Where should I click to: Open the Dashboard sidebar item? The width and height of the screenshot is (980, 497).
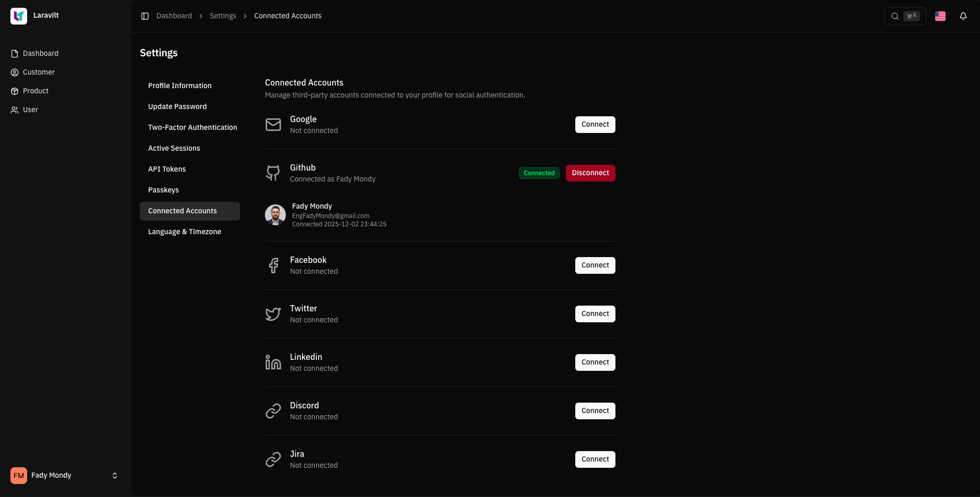41,53
